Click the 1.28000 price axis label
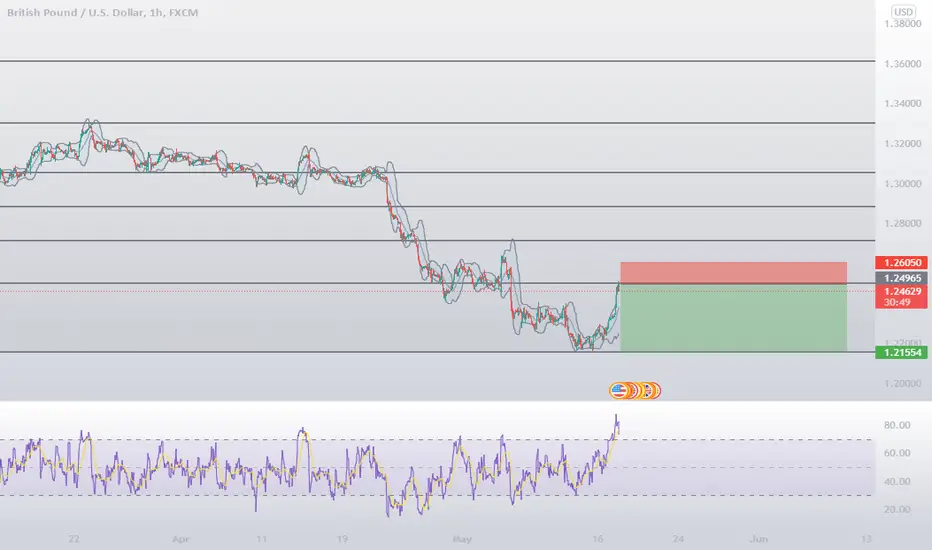Screen dimensions: 932x550 902,224
